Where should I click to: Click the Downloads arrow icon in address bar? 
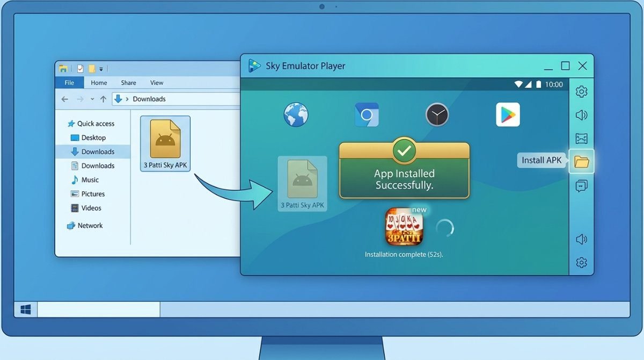coord(119,99)
